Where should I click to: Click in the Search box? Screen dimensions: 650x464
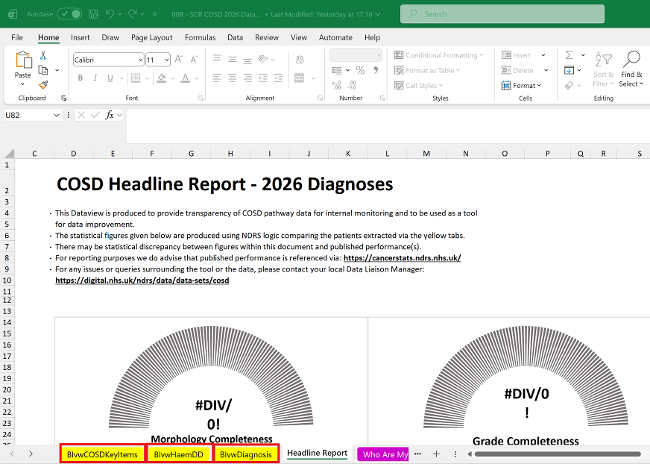coord(502,14)
